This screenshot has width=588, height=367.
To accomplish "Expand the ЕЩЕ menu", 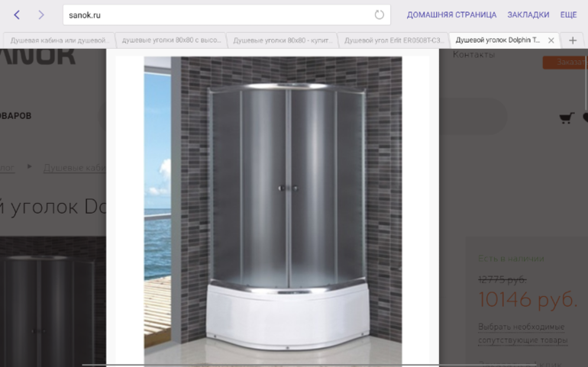I will pos(568,14).
